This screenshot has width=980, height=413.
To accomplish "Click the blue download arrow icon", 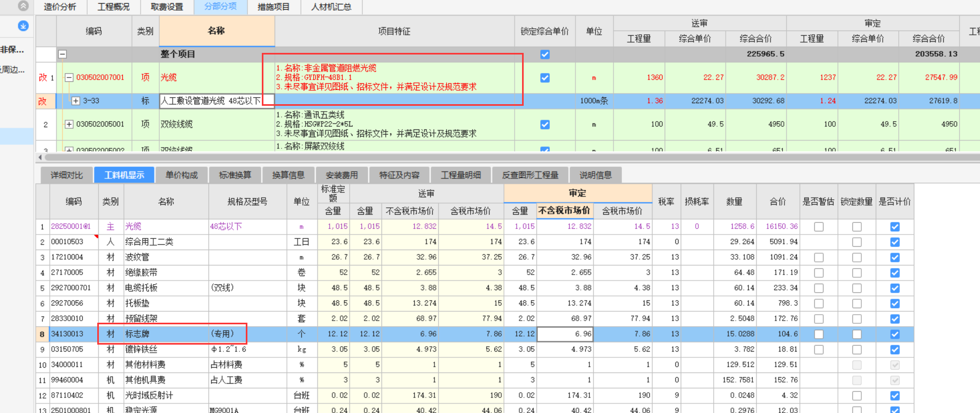I will coord(23,26).
